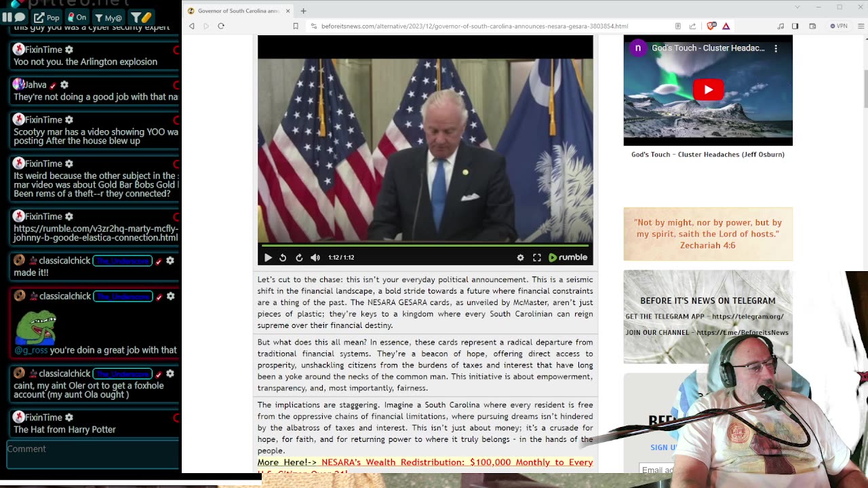Open the VPN button
Viewport: 868px width, 488px height.
839,26
